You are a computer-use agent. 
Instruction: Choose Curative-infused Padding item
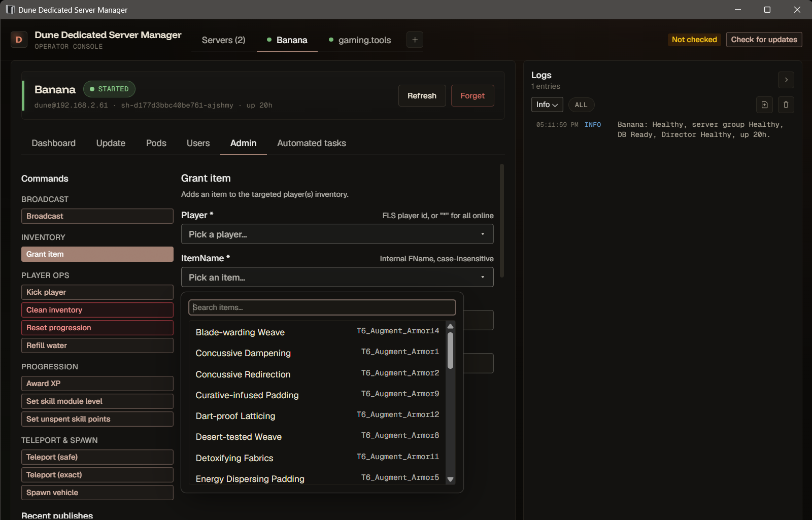318,395
